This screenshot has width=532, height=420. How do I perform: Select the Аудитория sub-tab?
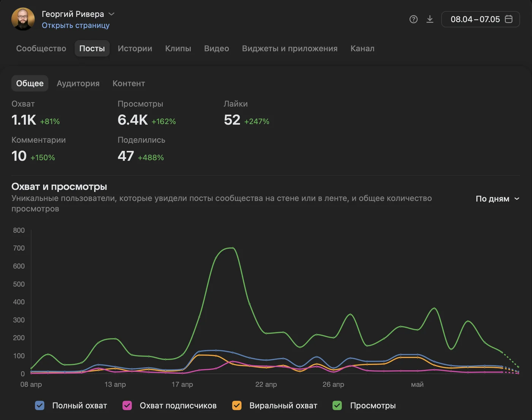tap(78, 84)
